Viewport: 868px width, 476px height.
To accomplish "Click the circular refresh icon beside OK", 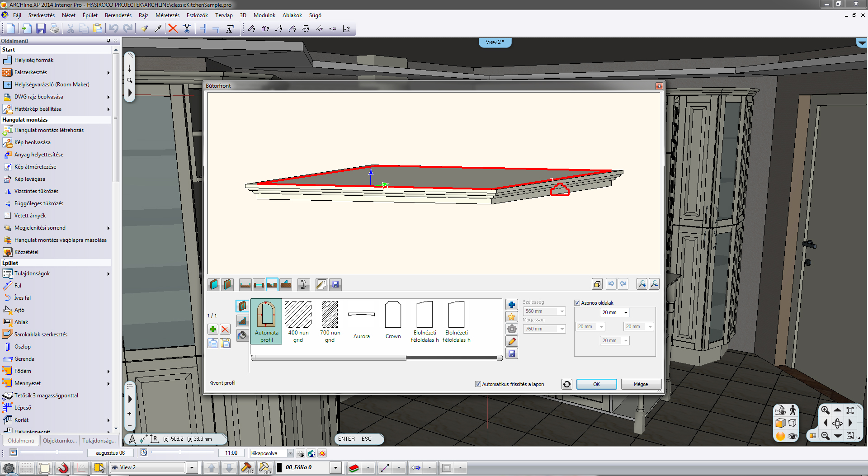I will tap(566, 384).
